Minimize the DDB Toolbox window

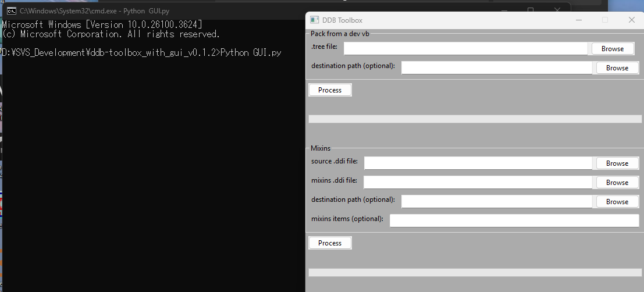click(578, 20)
